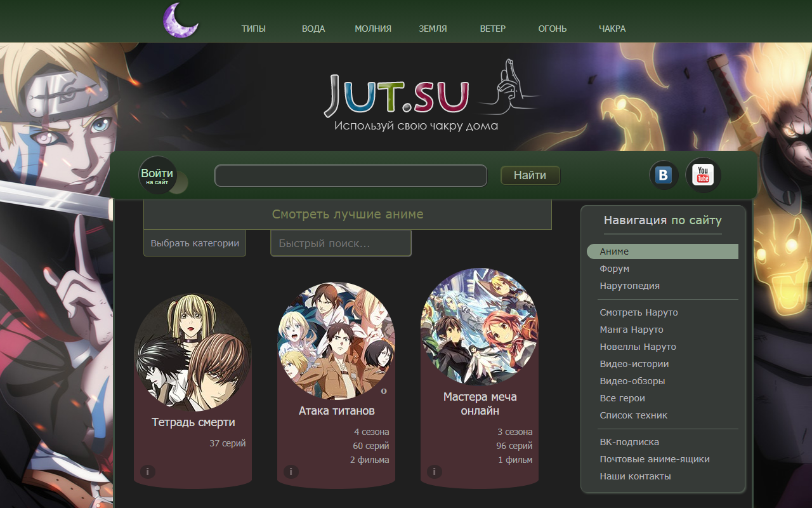Open the ВК-подписка link
The width and height of the screenshot is (812, 508).
point(629,442)
